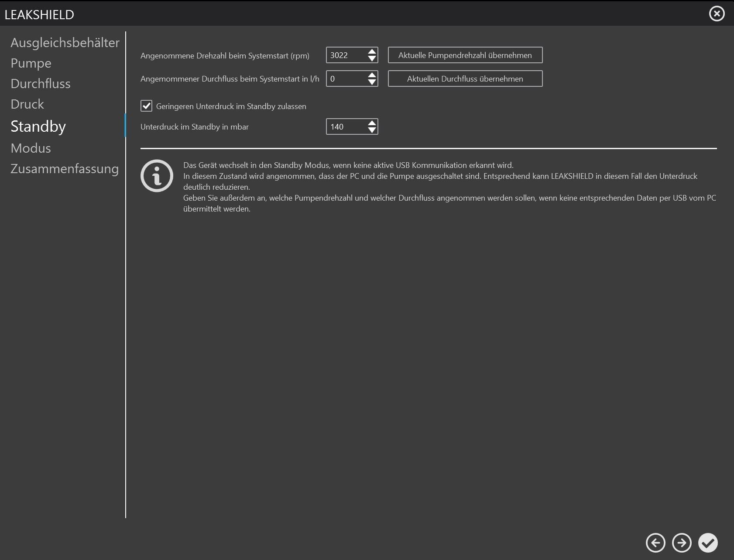This screenshot has height=560, width=734.
Task: Increase the rpm value with up arrow
Action: 372,51
